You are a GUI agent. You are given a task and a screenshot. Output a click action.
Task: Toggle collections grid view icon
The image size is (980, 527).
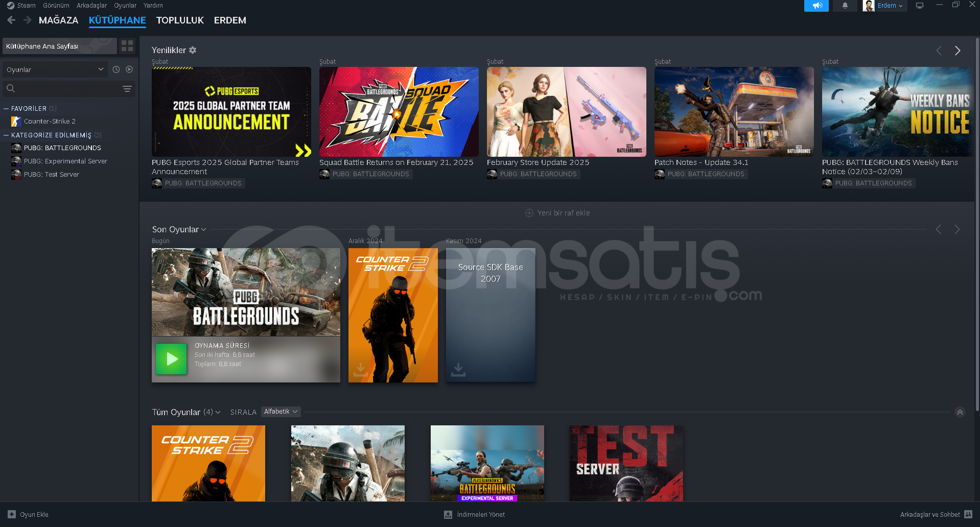tap(127, 46)
